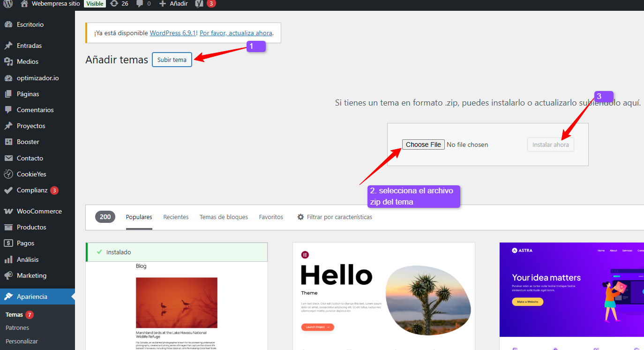Click the gear icon to filter by features
Viewport: 644px width, 350px height.
[300, 217]
